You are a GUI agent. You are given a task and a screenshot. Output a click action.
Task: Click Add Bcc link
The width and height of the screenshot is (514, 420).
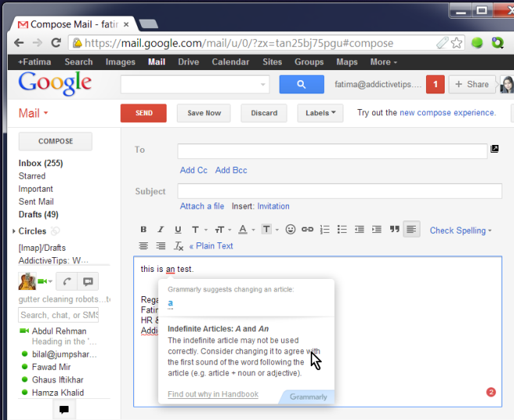click(x=231, y=170)
